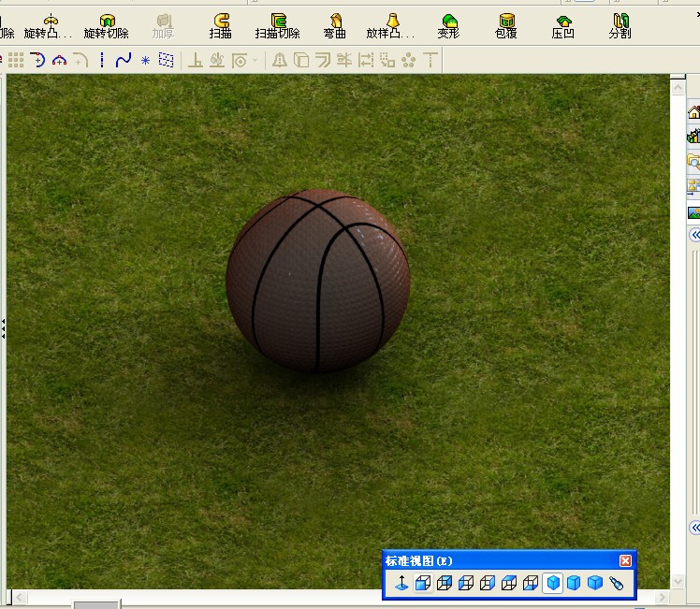Select the tangent arc sketch tool
700x609 pixels.
click(37, 60)
